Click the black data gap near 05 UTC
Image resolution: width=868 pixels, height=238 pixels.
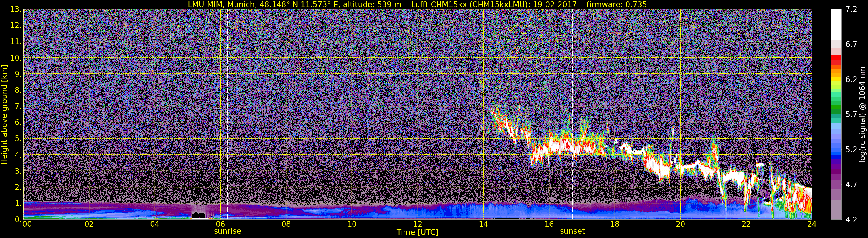[x=198, y=215]
